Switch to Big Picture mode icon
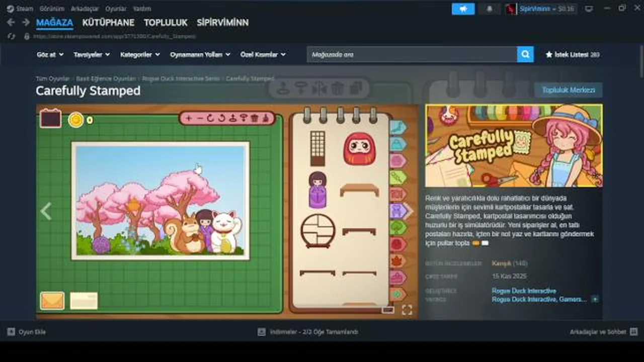644x362 pixels. 589,9
